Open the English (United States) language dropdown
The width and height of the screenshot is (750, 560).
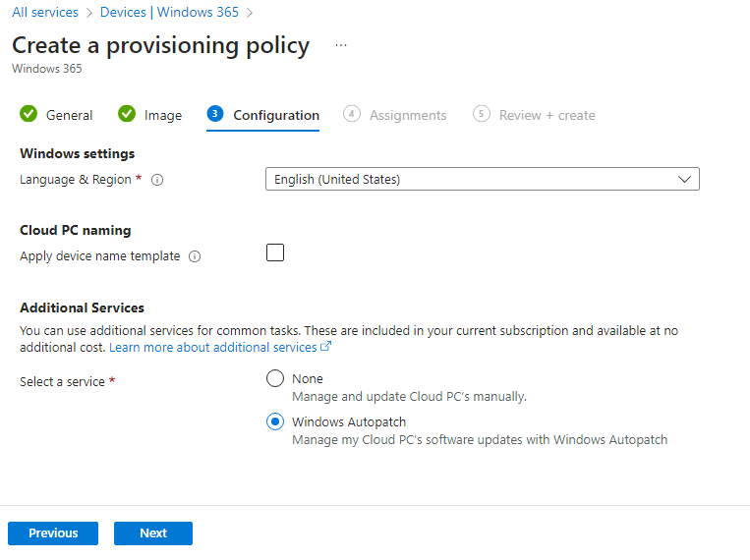(483, 179)
